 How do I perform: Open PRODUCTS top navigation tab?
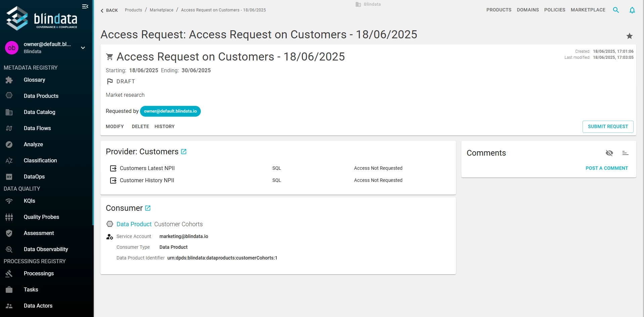(x=499, y=10)
